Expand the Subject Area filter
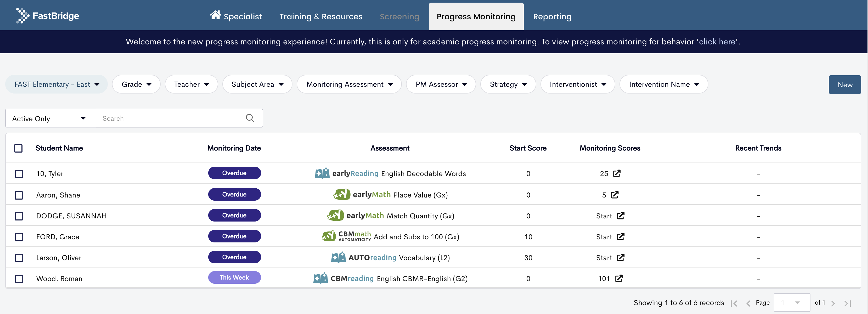The image size is (868, 314). point(257,84)
